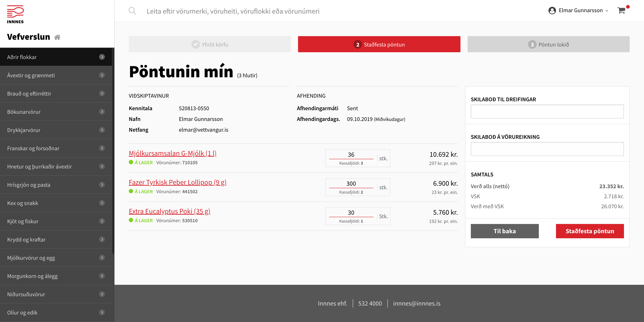Click price 10.692 kr. for G-Mjólk

(443, 155)
